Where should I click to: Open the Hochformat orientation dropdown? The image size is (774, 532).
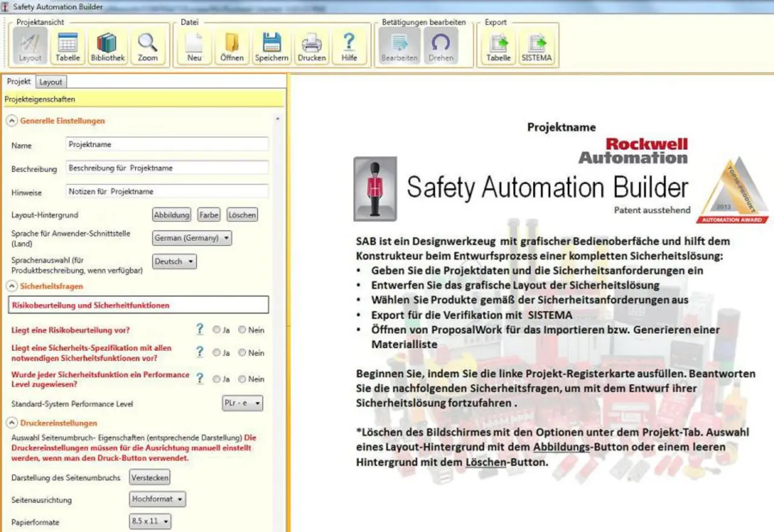point(158,499)
